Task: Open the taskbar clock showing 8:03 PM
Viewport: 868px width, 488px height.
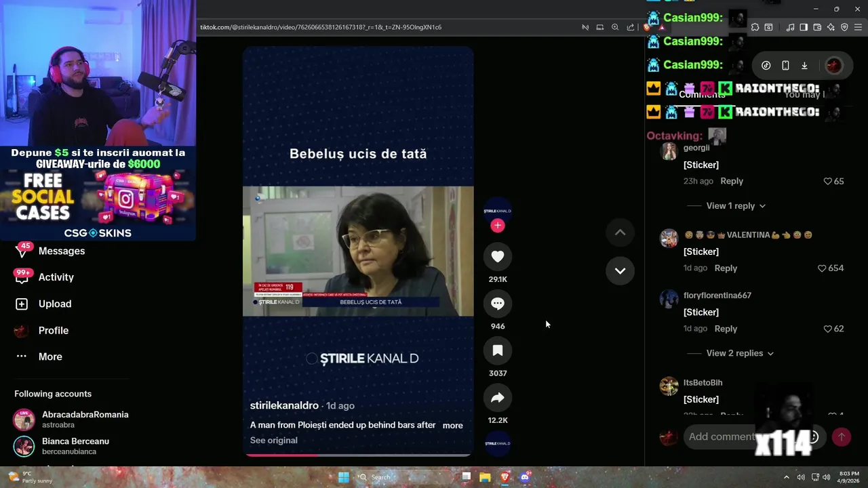Action: point(849,477)
